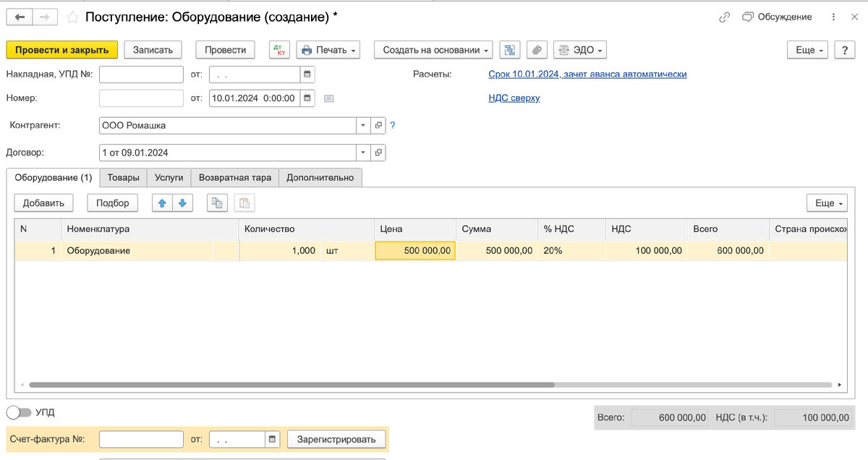The width and height of the screenshot is (868, 460).
Task: Switch to Дополнительно tab
Action: point(320,177)
